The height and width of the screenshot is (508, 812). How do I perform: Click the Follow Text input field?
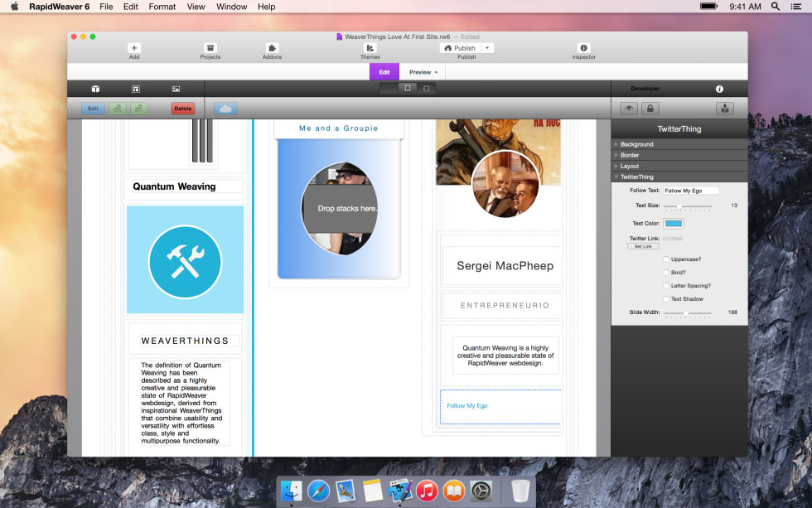[x=691, y=191]
